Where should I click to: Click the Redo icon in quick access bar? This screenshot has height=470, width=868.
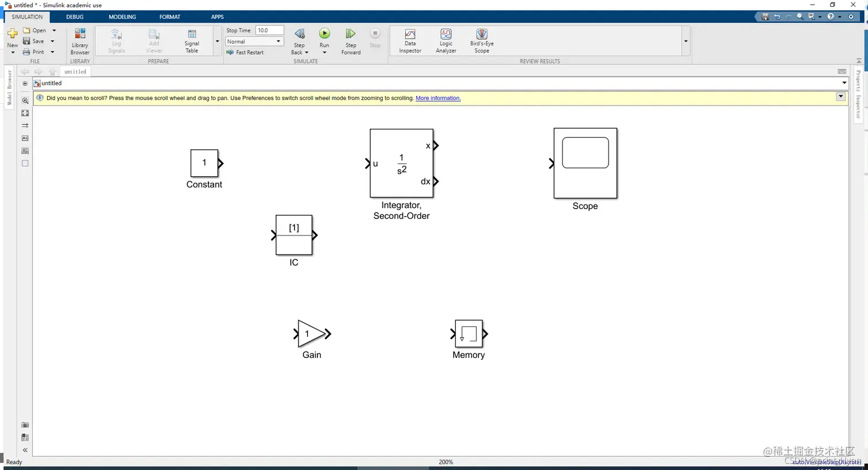click(788, 17)
